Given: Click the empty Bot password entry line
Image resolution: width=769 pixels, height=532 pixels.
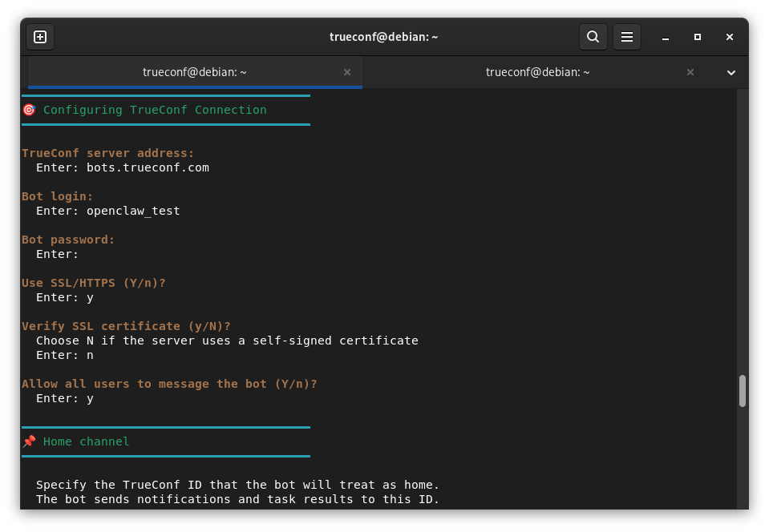Looking at the screenshot, I should [x=58, y=254].
